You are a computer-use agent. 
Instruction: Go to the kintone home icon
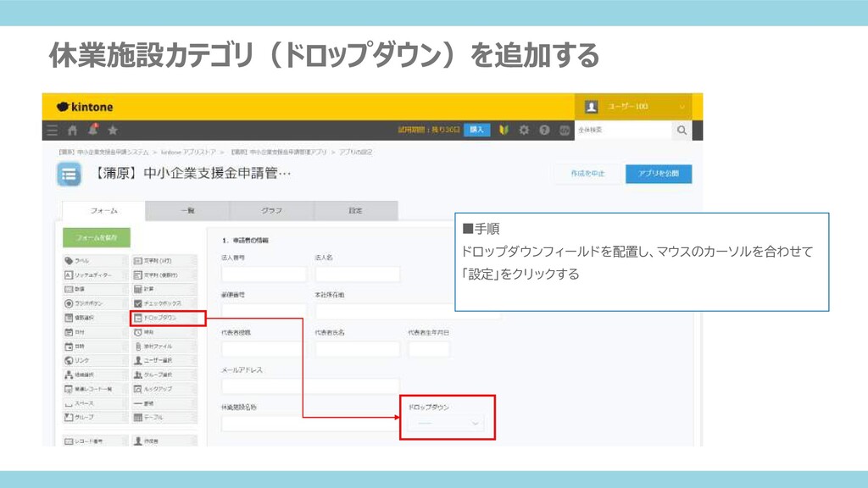[73, 130]
